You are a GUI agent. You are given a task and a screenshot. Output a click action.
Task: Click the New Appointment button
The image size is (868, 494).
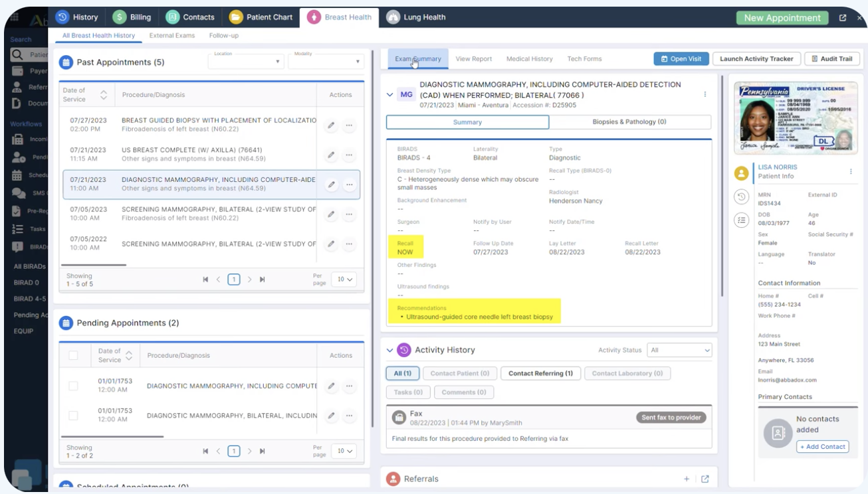(782, 18)
